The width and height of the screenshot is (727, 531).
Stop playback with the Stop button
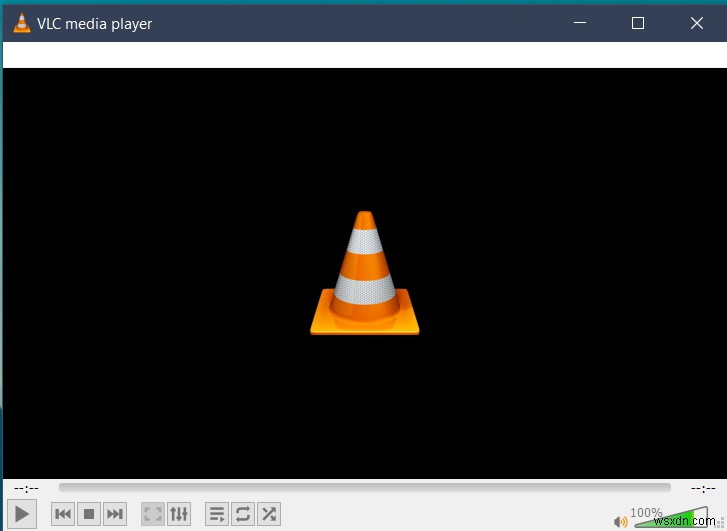[89, 514]
